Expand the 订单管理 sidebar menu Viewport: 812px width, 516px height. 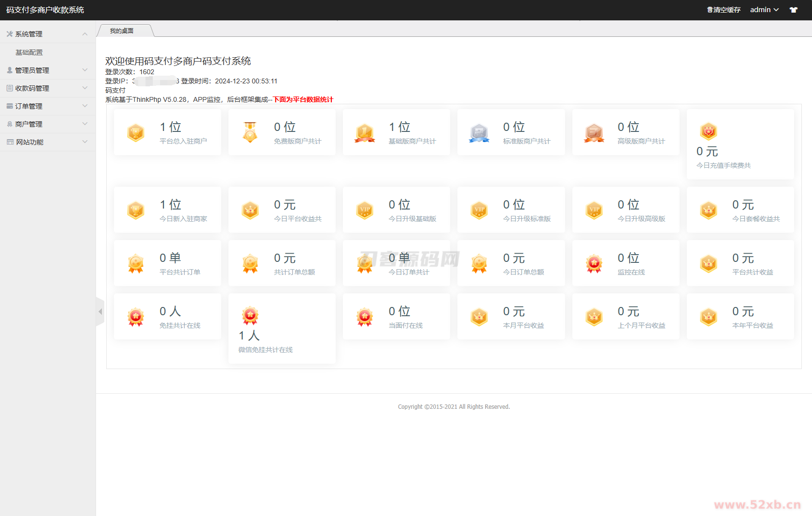pos(48,106)
